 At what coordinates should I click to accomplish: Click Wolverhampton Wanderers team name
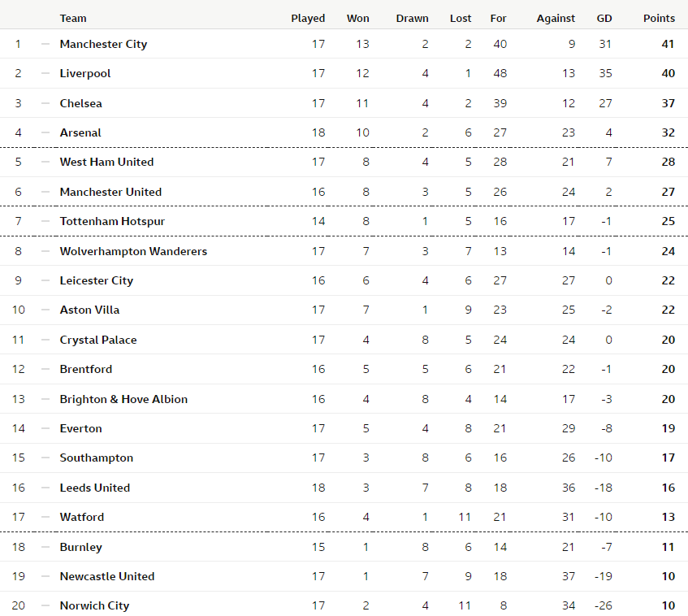[x=133, y=251]
